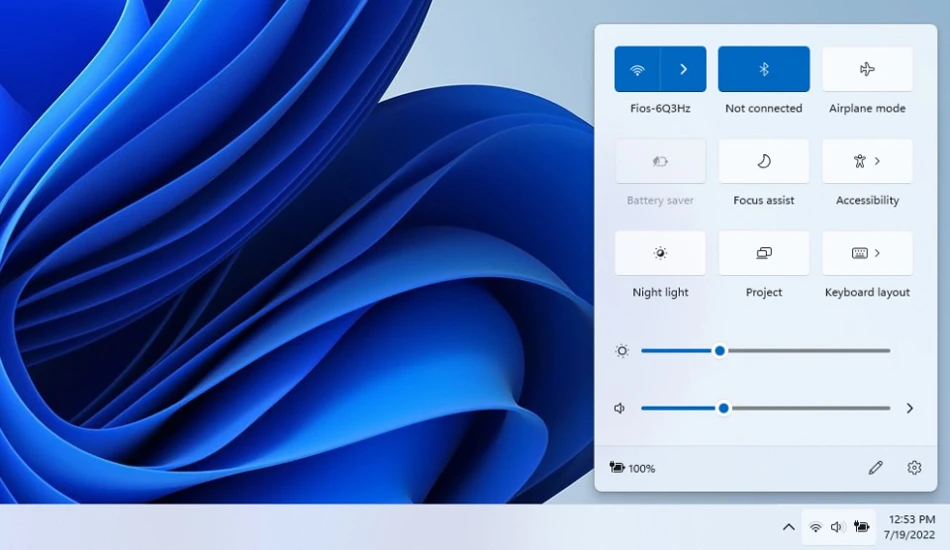The width and height of the screenshot is (950, 550).
Task: Open the clock showing 12:53 PM
Action: 911,519
